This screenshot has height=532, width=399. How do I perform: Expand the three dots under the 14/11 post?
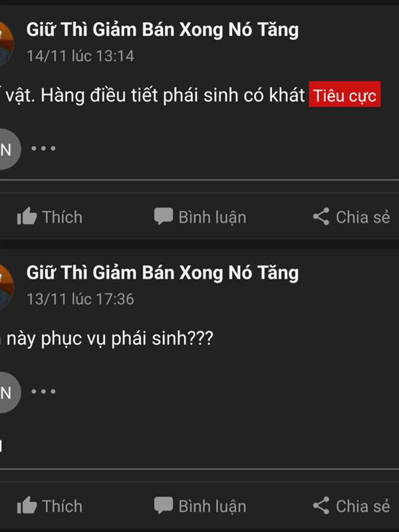click(x=43, y=148)
